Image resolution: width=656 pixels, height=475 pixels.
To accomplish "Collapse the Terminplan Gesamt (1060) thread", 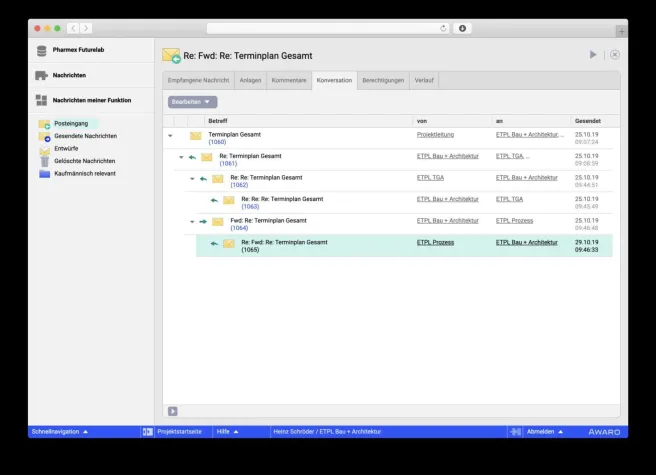I will click(x=170, y=135).
